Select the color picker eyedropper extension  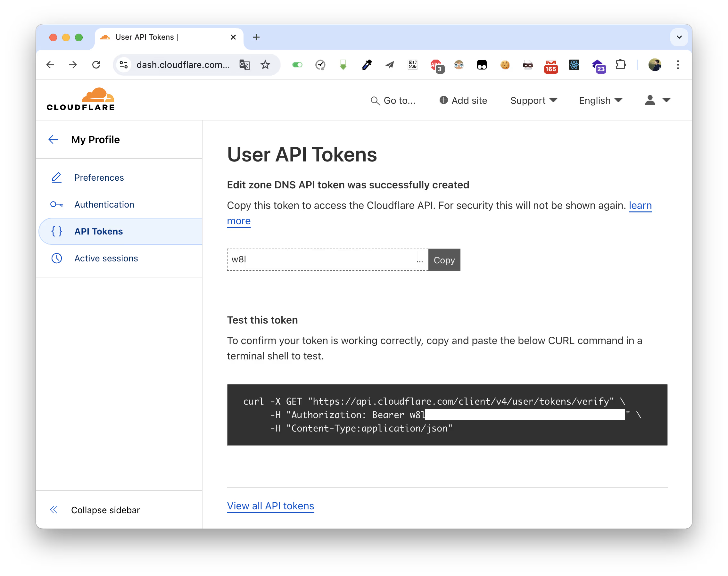[367, 64]
